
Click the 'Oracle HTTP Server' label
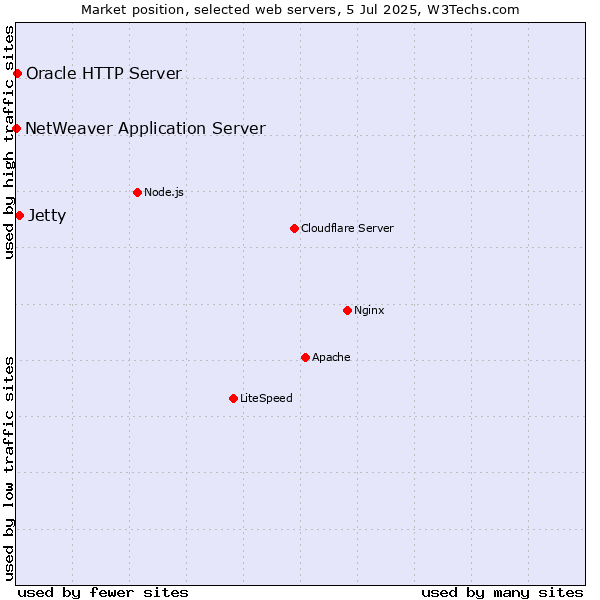[104, 73]
